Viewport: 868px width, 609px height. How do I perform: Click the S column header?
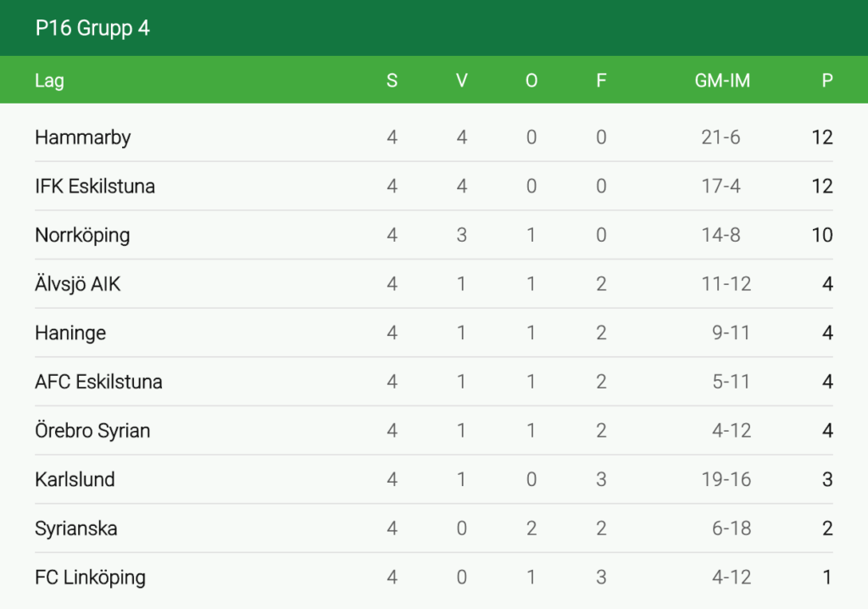(392, 81)
